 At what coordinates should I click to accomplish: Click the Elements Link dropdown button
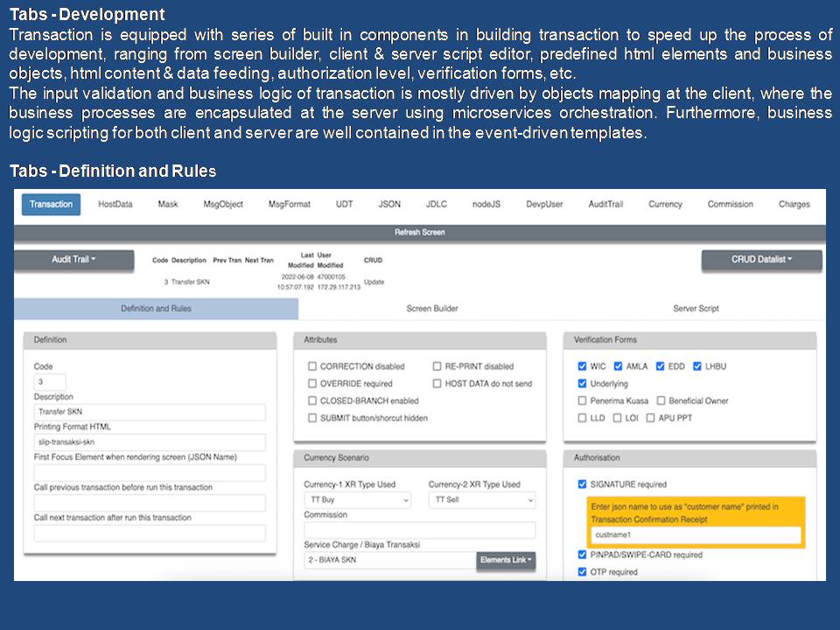tap(507, 560)
